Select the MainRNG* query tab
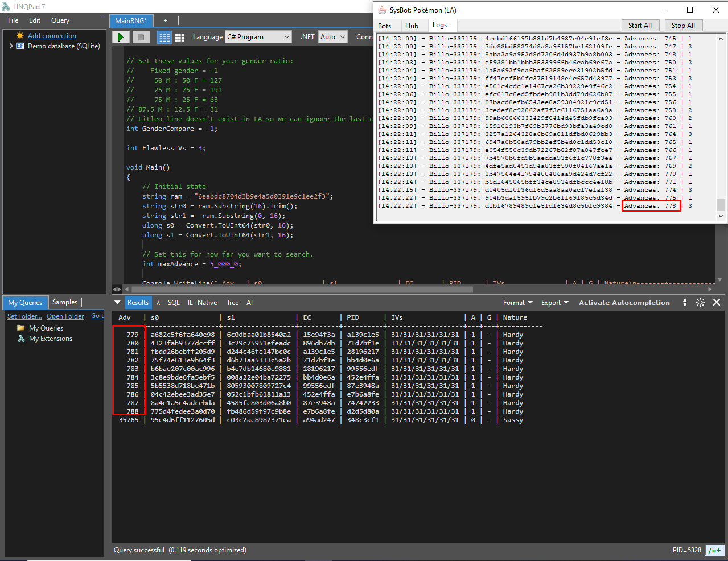Image resolution: width=728 pixels, height=561 pixels. click(x=131, y=20)
